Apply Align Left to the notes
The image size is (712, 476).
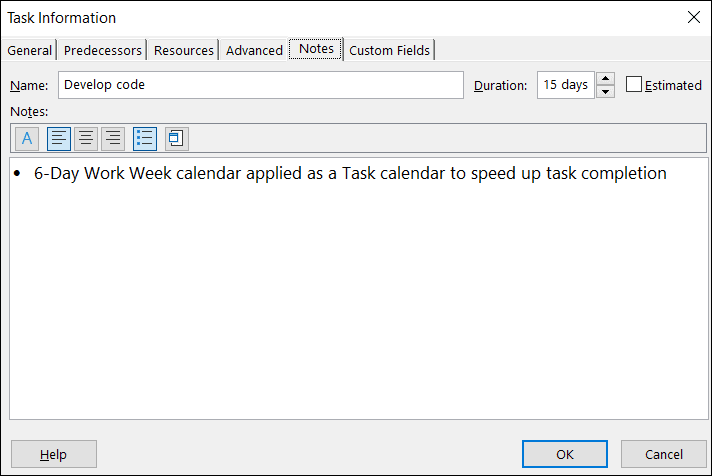point(59,139)
